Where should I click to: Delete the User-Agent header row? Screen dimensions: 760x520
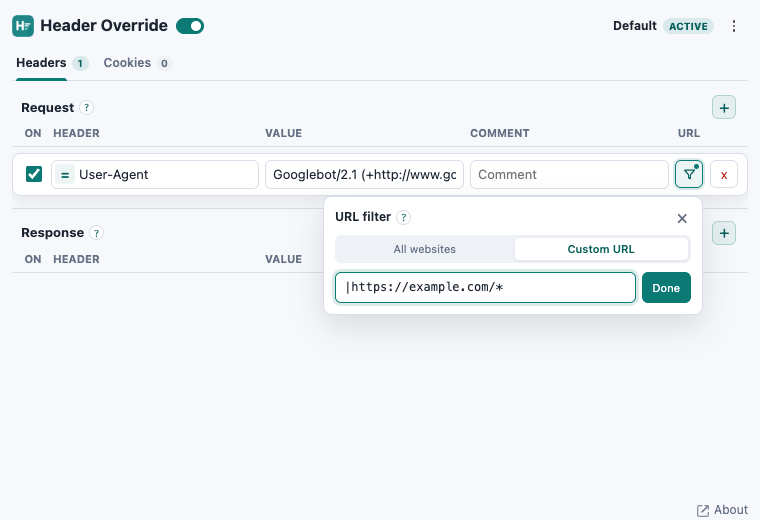(724, 174)
